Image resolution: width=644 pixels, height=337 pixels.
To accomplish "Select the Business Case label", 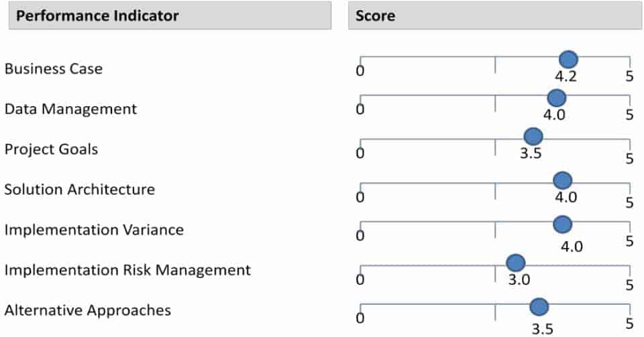I will click(x=54, y=68).
